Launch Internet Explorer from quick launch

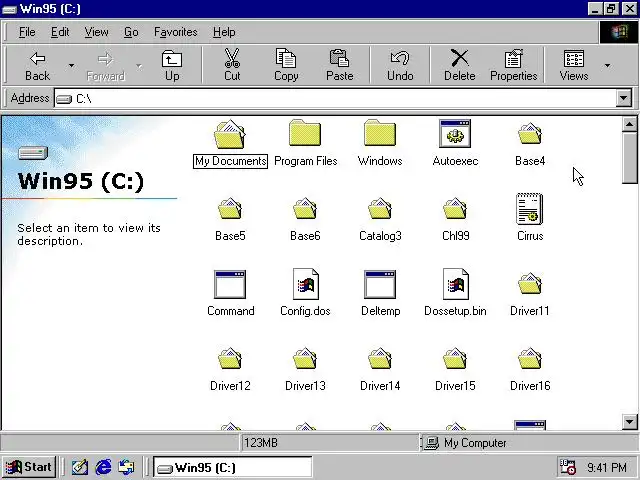[103, 467]
